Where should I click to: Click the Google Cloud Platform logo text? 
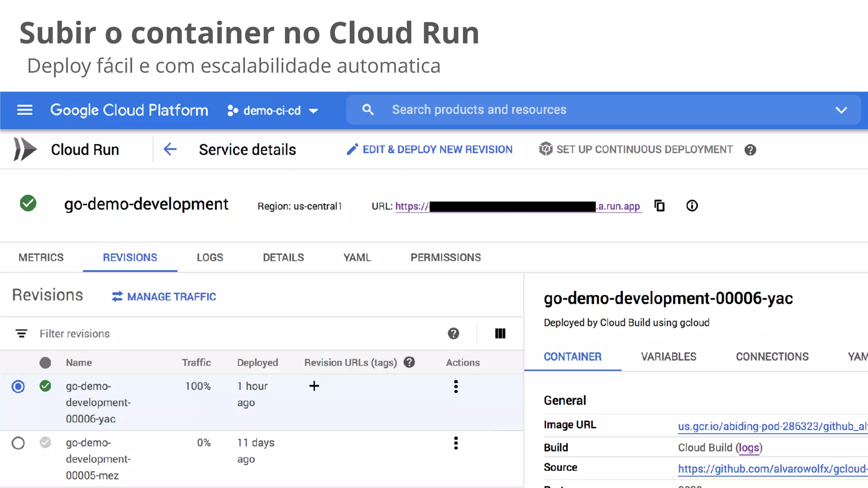129,110
